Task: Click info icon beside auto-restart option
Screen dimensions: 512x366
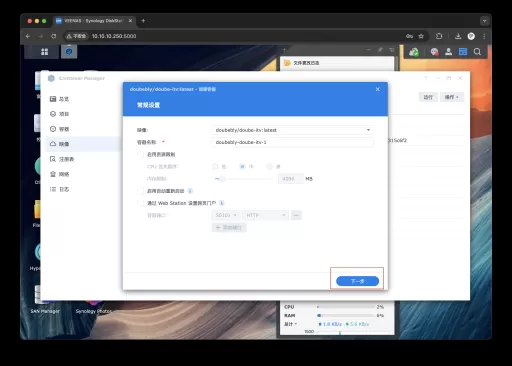Action: click(x=190, y=191)
